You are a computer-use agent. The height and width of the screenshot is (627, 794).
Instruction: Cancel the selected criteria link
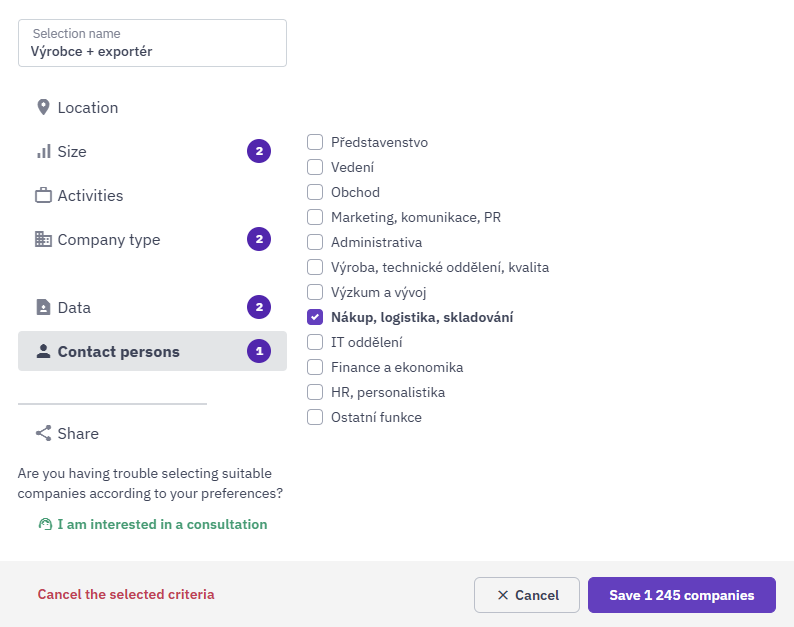click(126, 594)
